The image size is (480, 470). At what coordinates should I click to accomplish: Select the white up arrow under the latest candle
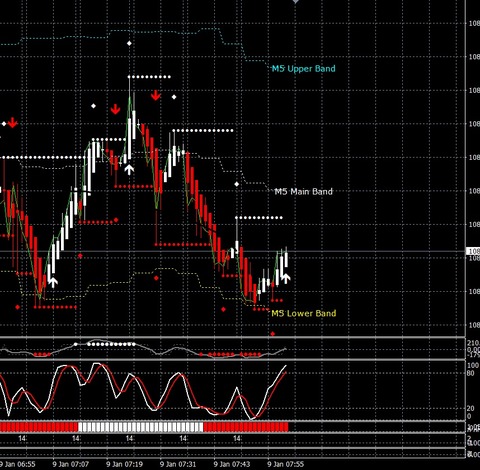[x=285, y=278]
